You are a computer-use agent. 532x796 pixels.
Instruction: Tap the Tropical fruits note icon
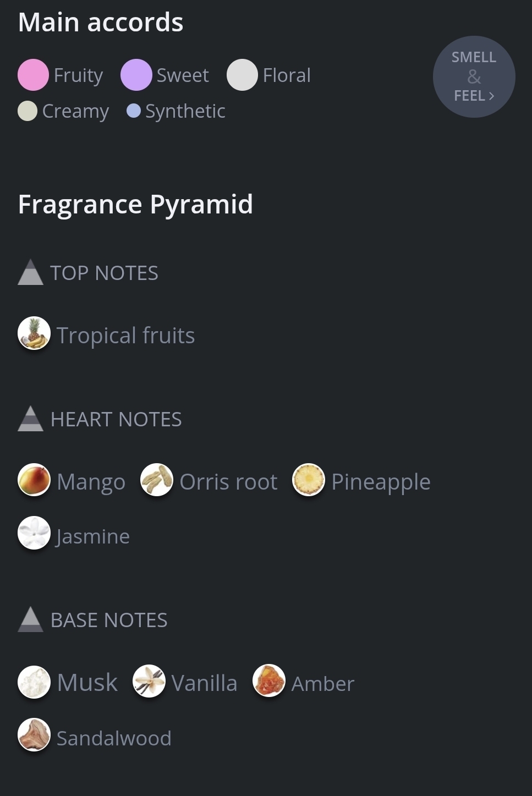(34, 333)
